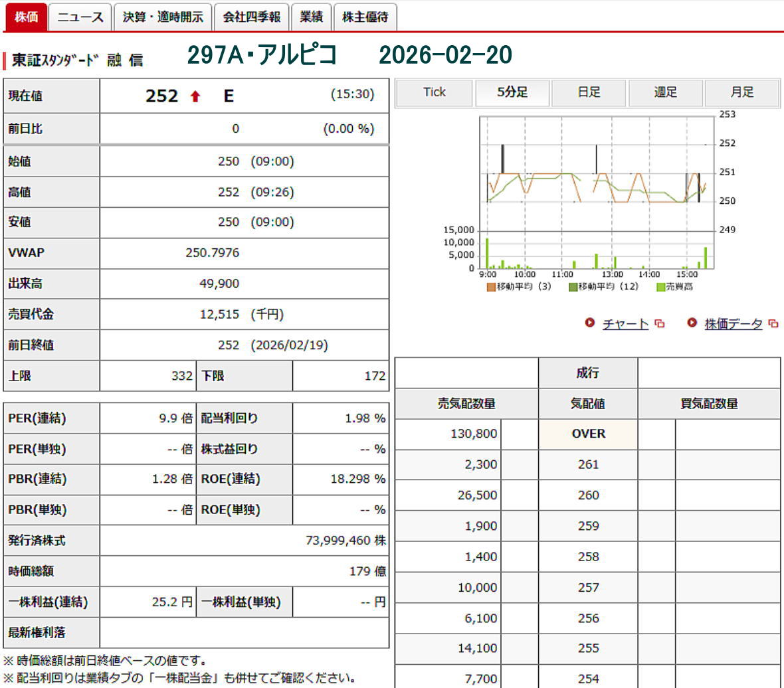Show the 週足 weekly chart

click(x=665, y=92)
